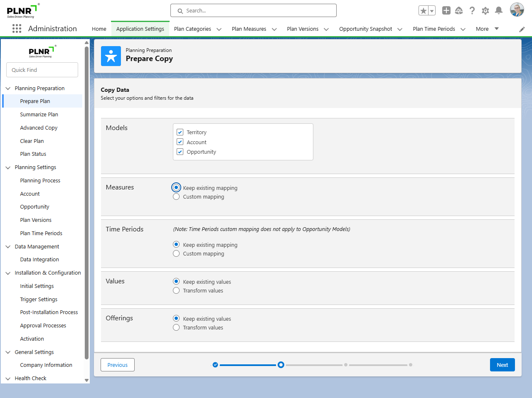Go to the Home tab
Screen dimensions: 532x398
coord(99,29)
